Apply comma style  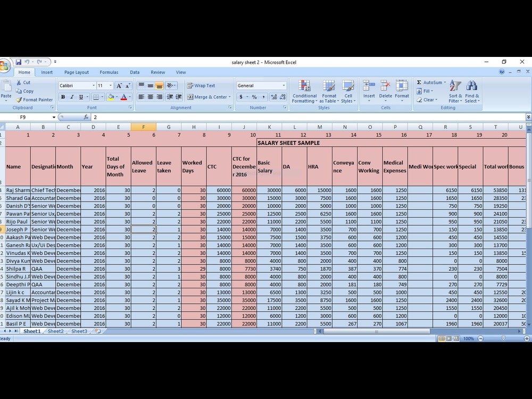(x=263, y=97)
